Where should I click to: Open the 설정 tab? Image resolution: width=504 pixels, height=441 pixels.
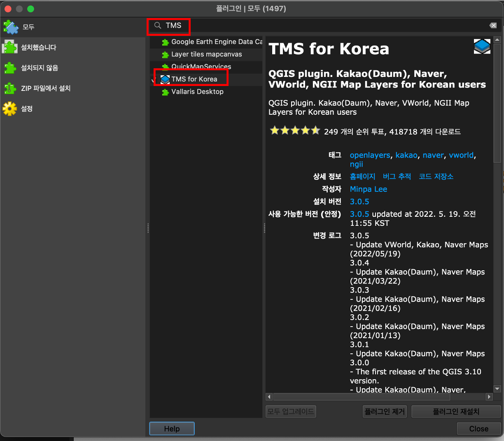pos(72,109)
